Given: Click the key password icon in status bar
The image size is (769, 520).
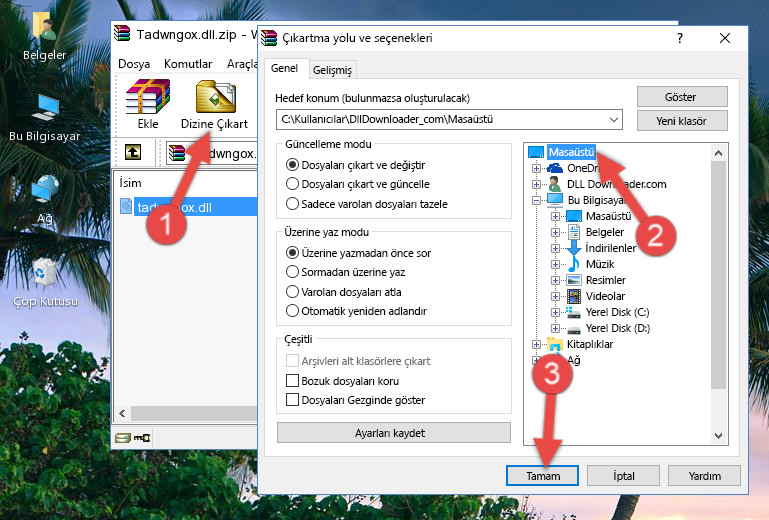Looking at the screenshot, I should tap(142, 438).
